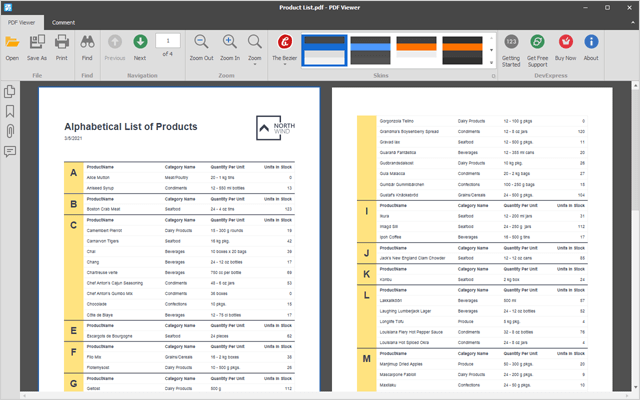Click the Get Free Support button
Viewport: 640px width, 400px height.
[538, 51]
